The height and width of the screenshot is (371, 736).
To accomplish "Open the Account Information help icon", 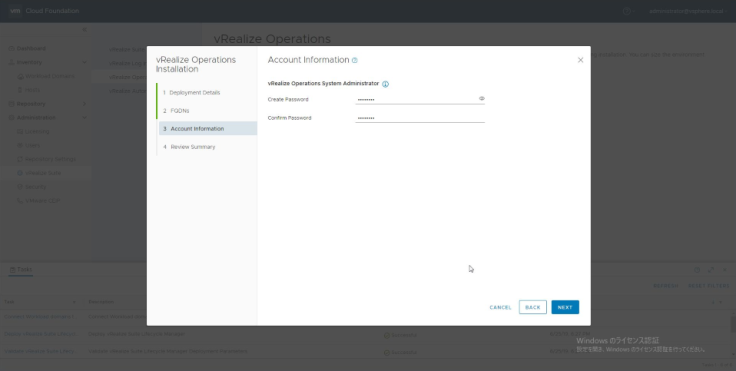I will tap(355, 61).
